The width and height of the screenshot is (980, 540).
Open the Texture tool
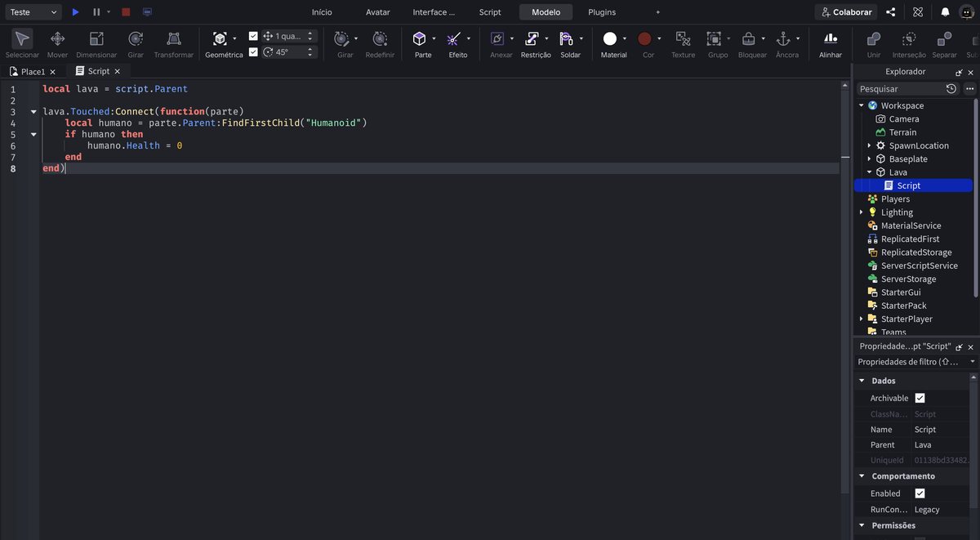click(x=684, y=38)
